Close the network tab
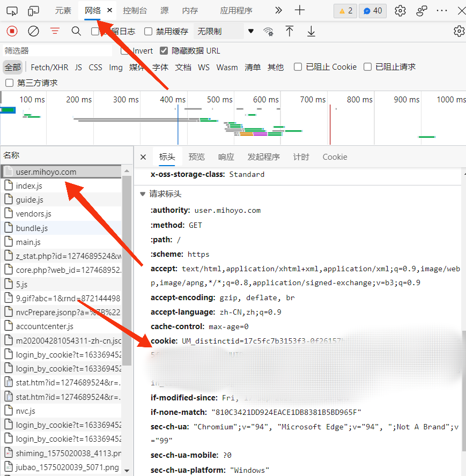 110,10
